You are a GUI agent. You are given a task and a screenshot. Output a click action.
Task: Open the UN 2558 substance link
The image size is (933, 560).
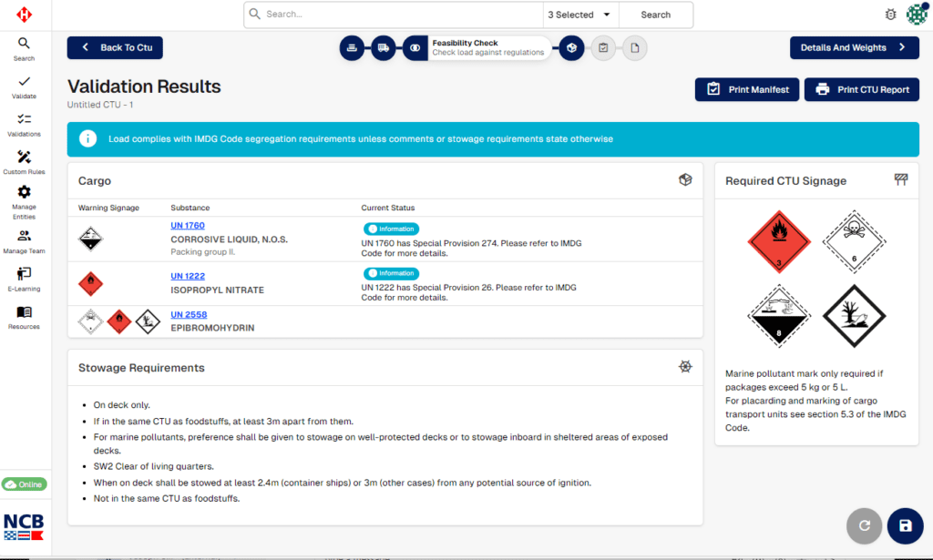(x=188, y=315)
